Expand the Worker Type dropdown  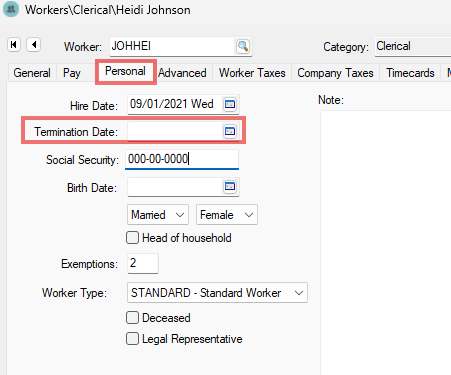pyautogui.click(x=217, y=293)
